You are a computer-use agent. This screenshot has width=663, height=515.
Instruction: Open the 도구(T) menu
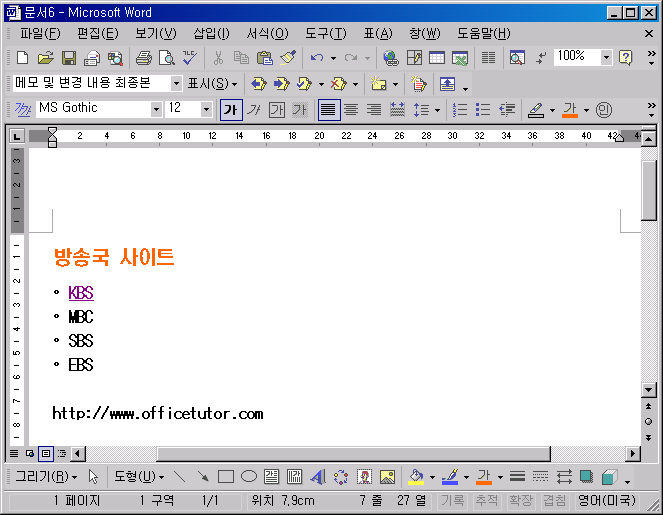[x=326, y=33]
